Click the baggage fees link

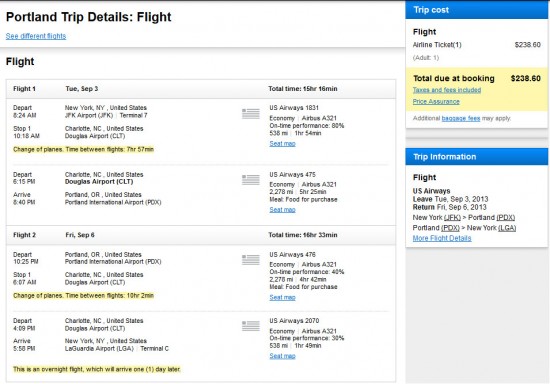[x=461, y=119]
